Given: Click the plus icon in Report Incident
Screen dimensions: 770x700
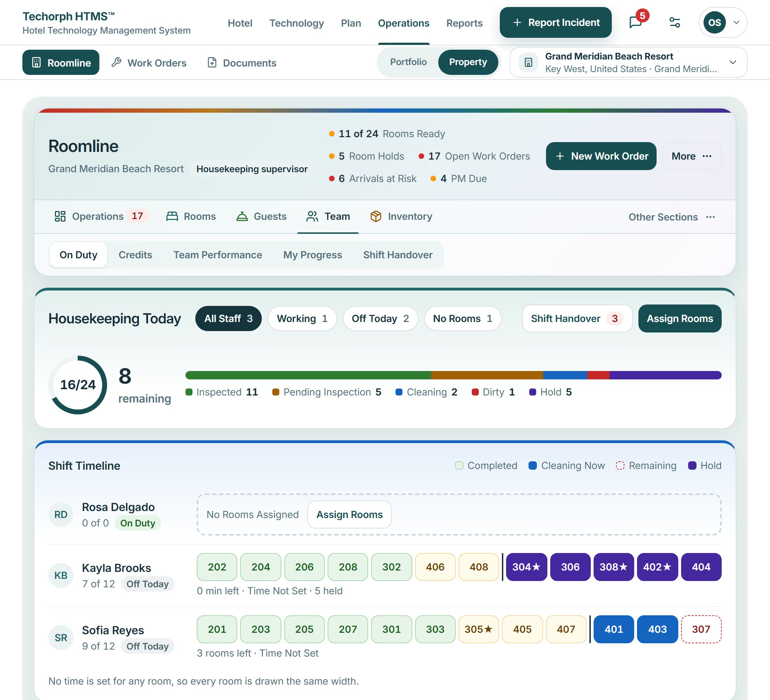Looking at the screenshot, I should 517,22.
